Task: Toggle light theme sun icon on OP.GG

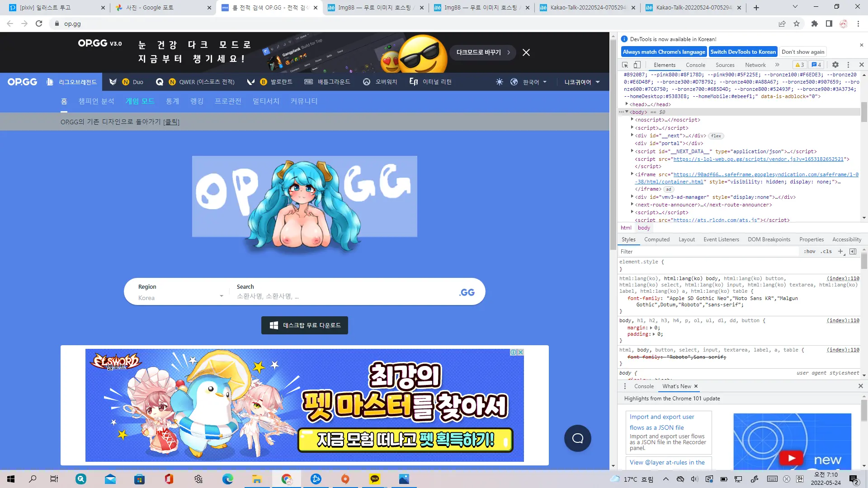Action: (500, 82)
